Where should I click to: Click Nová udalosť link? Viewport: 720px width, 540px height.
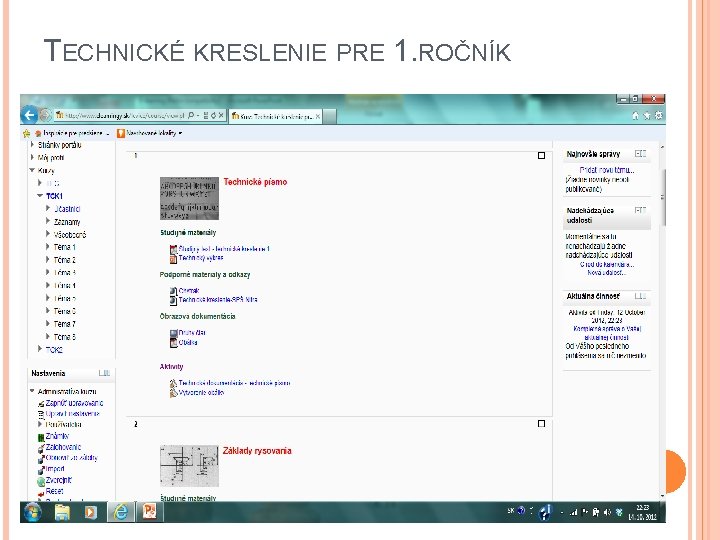coord(607,273)
